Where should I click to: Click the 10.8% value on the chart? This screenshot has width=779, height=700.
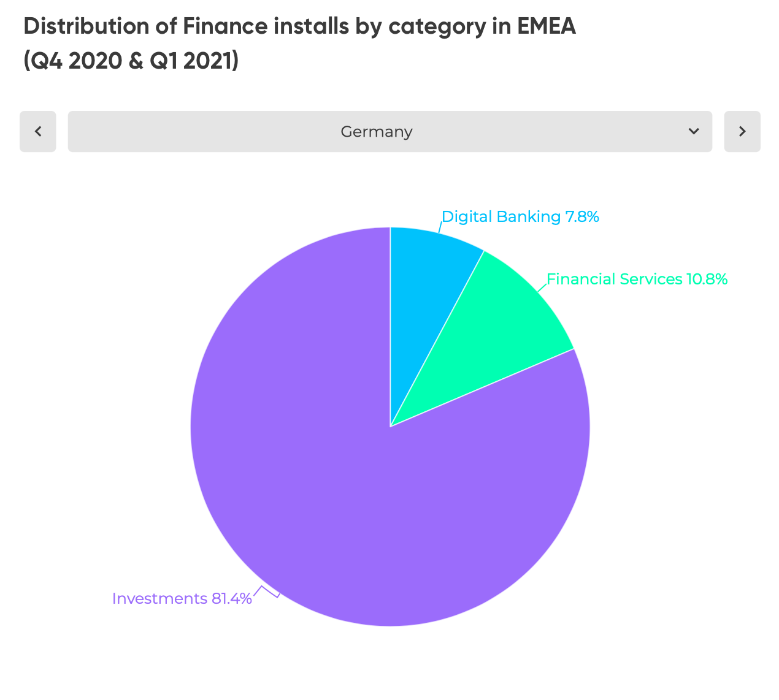707,279
